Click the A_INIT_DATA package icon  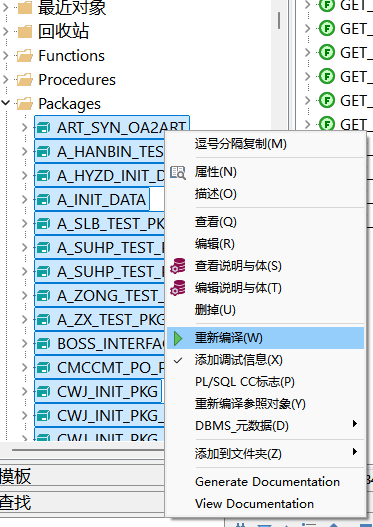43,200
